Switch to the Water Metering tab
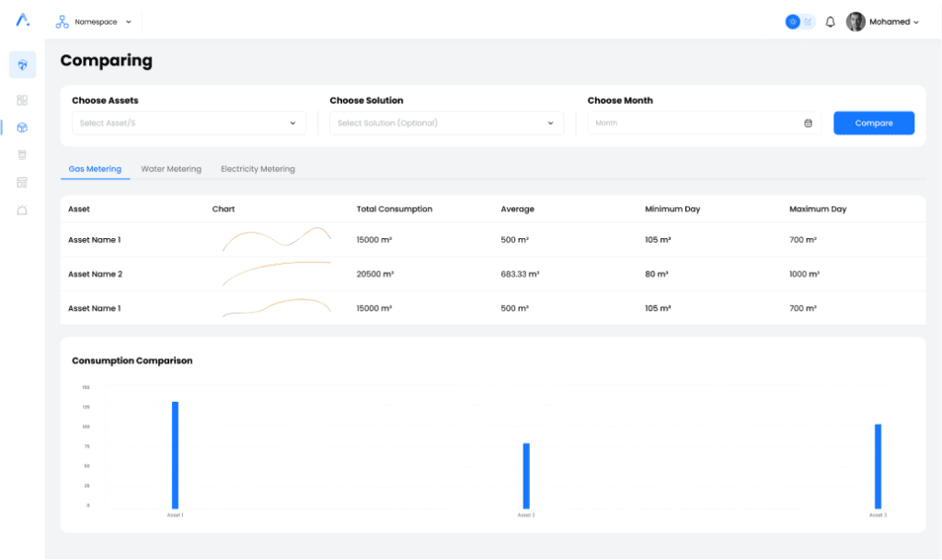Image resolution: width=942 pixels, height=560 pixels. (171, 169)
